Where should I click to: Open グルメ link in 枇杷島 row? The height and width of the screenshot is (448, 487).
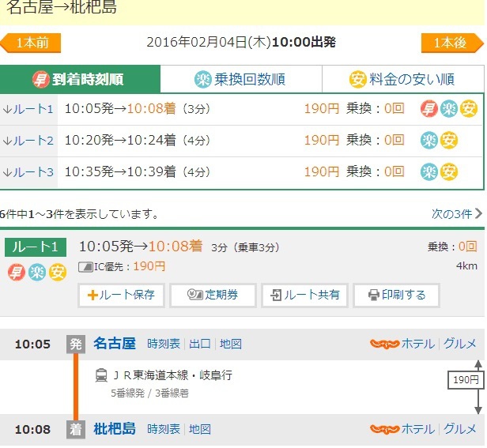(459, 429)
